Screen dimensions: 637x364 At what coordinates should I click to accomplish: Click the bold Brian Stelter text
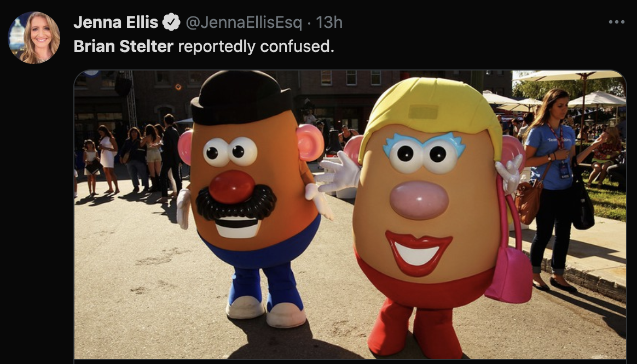[x=124, y=46]
